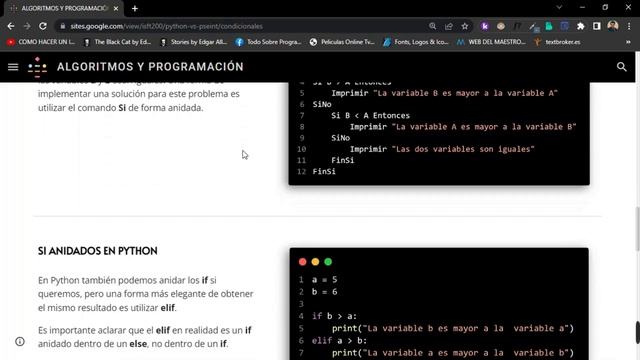Open the Chrome profile avatar
Viewport: 640px width, 360px height.
(613, 26)
